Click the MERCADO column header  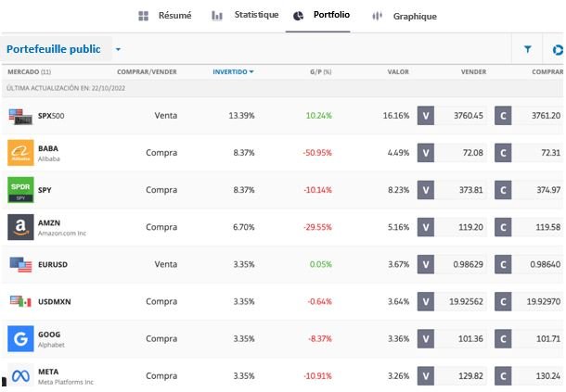click(30, 71)
